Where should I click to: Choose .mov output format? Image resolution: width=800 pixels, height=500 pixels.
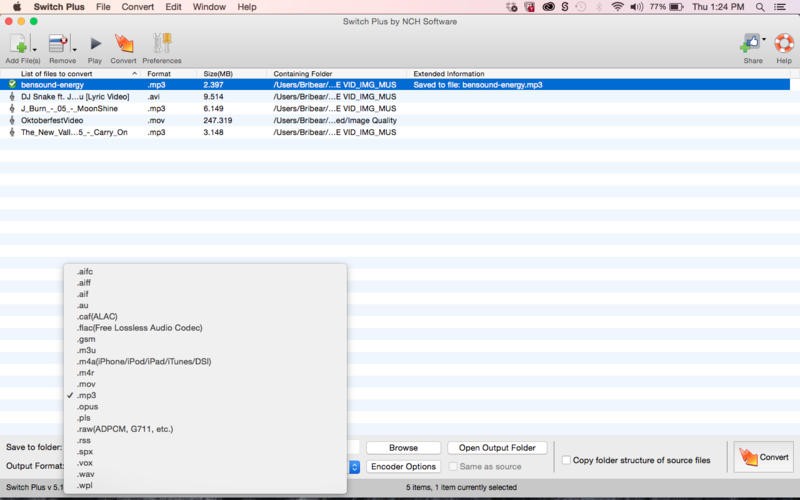point(205,384)
